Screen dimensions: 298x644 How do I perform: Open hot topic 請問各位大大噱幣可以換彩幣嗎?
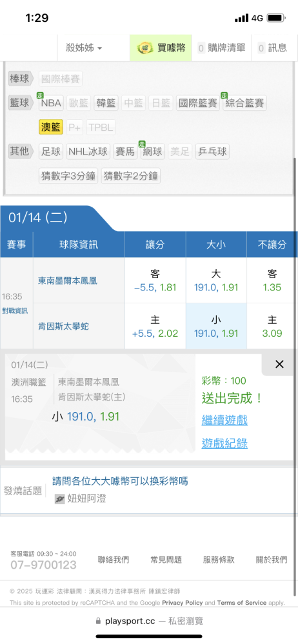[x=120, y=481]
